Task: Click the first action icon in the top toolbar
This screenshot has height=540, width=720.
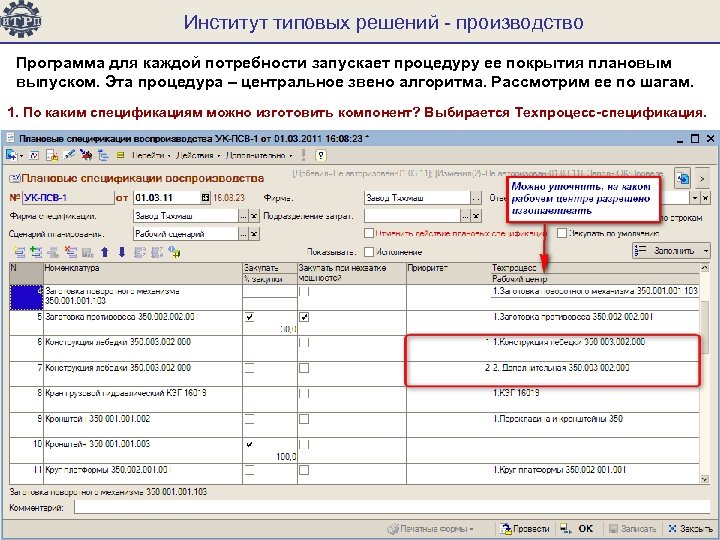Action: 11,155
